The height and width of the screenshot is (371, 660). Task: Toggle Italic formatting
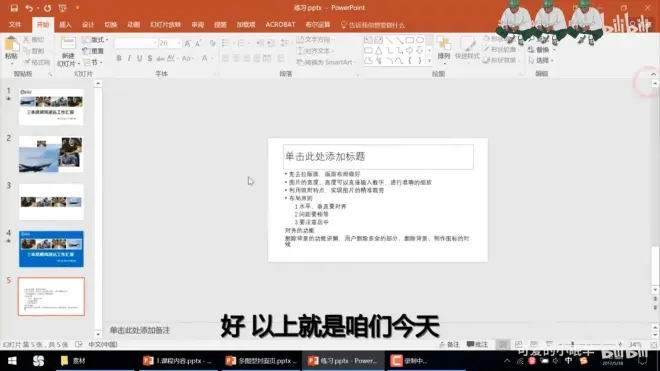[x=129, y=59]
